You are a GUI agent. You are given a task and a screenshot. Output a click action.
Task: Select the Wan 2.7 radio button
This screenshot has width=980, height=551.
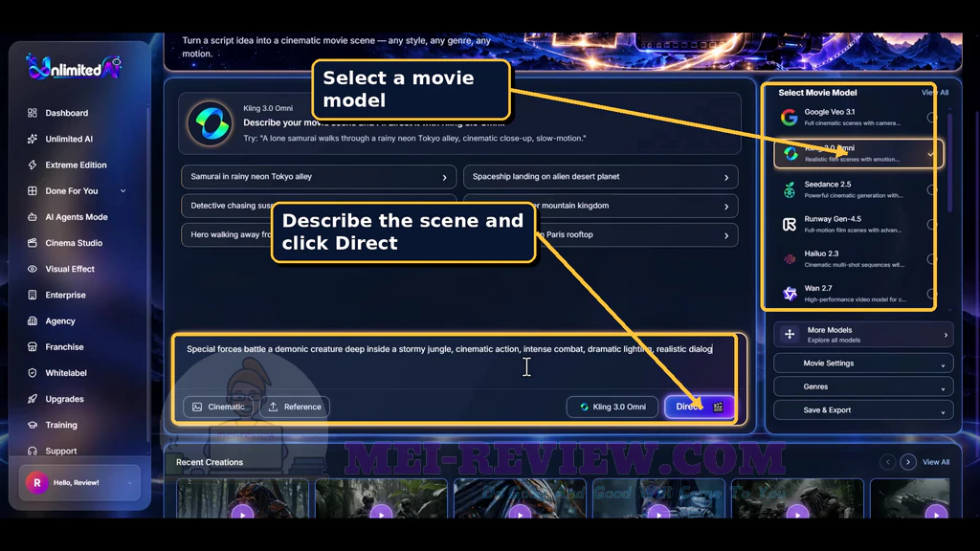click(931, 294)
